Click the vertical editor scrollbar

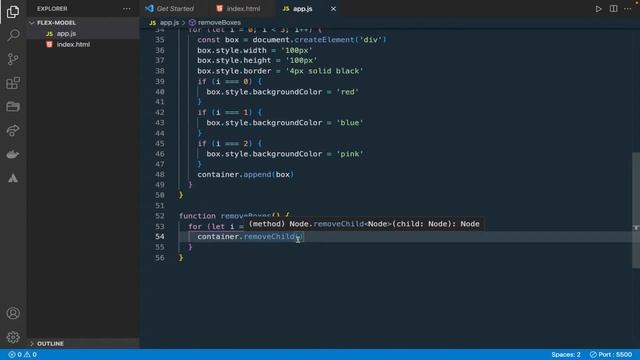(636, 210)
